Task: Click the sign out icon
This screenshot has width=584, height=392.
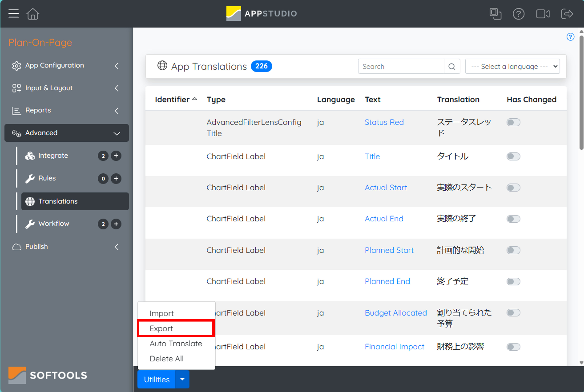Action: click(567, 14)
